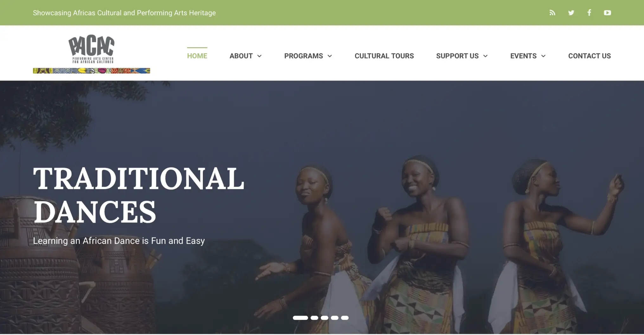Expand the Events dropdown arrow
The width and height of the screenshot is (644, 335).
[x=543, y=56]
